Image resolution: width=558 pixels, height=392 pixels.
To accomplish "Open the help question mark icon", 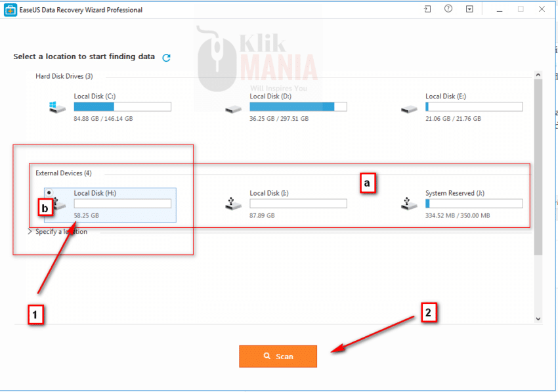I will (x=448, y=9).
